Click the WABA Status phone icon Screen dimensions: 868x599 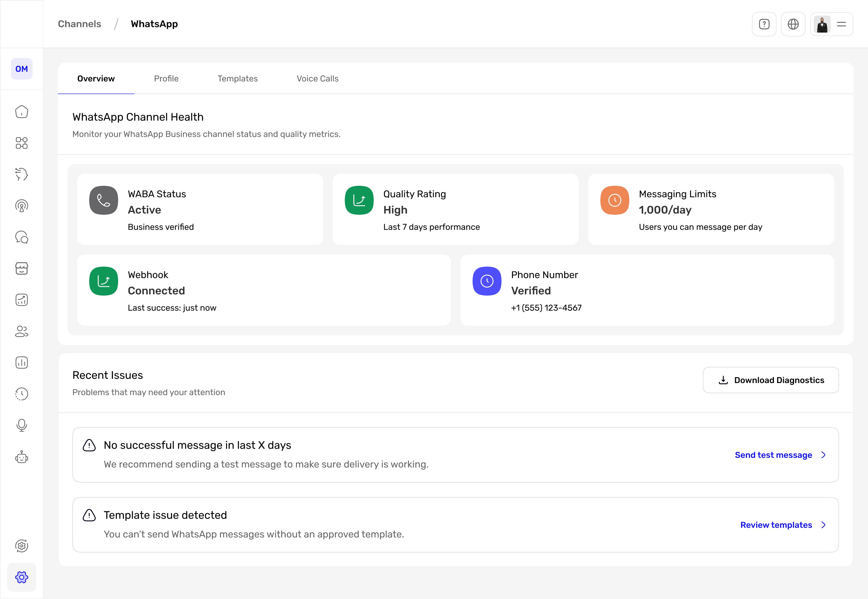click(x=103, y=200)
